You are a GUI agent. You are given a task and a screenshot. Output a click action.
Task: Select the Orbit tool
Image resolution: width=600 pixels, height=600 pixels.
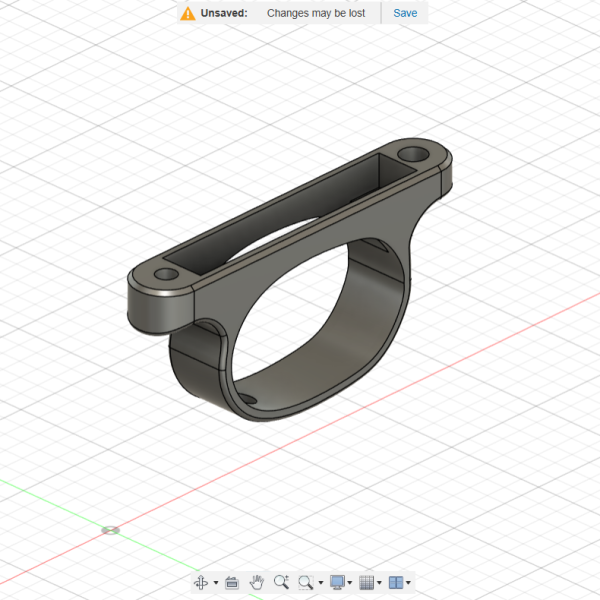pos(200,582)
